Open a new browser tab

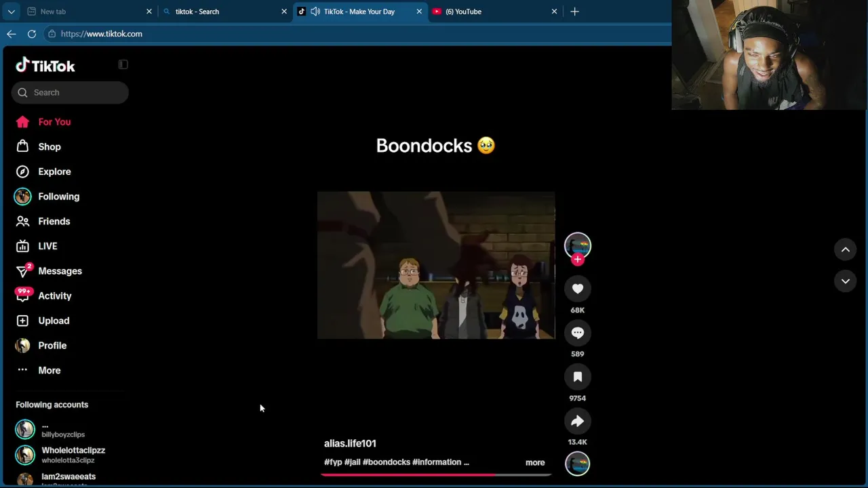click(574, 12)
